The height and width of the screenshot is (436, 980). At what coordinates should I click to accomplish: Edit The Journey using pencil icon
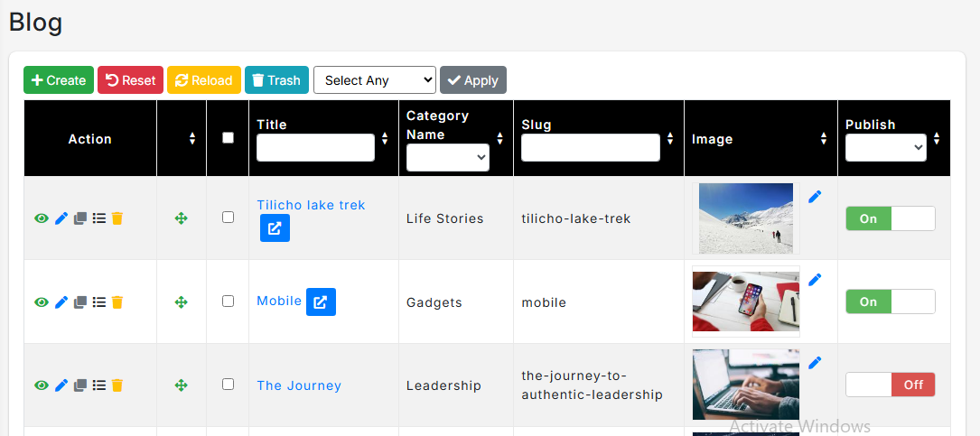pyautogui.click(x=61, y=385)
